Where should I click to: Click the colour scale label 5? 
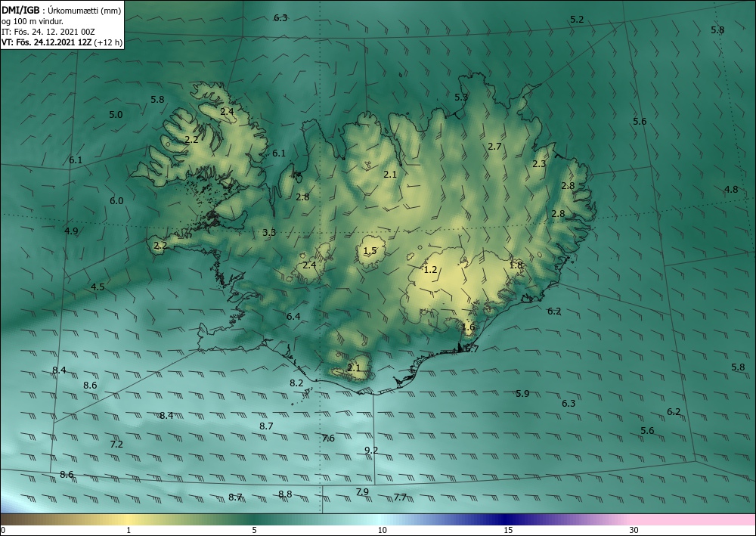point(254,531)
